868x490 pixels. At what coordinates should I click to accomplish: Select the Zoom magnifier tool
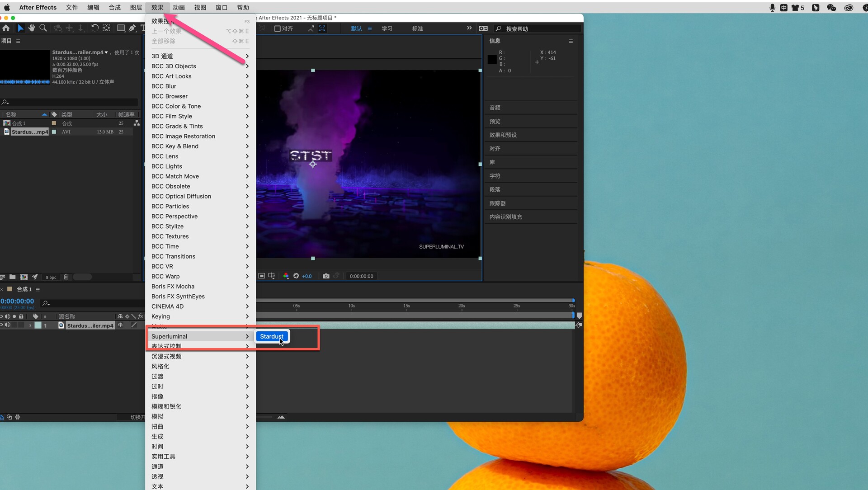(x=43, y=28)
